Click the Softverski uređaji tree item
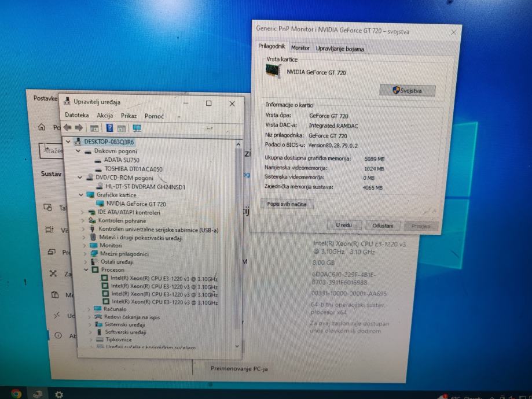532x399 pixels. tap(126, 332)
